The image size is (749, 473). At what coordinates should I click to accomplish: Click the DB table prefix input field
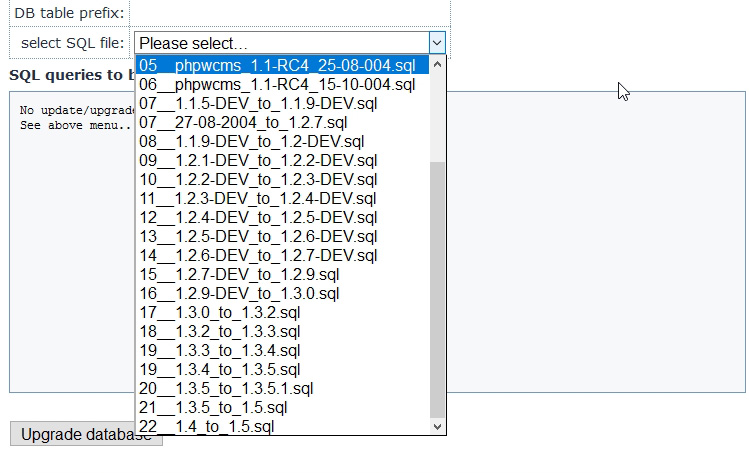(290, 13)
